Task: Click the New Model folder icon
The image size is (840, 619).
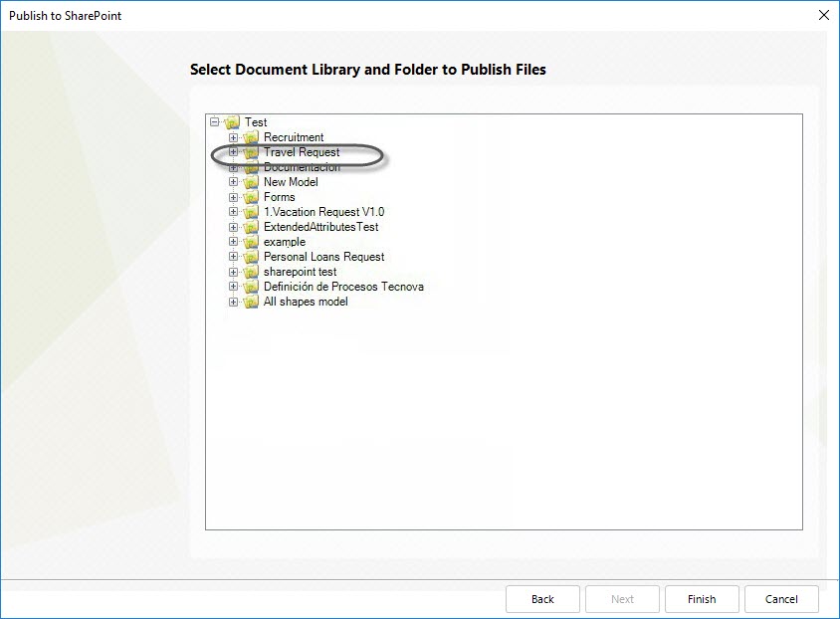Action: pyautogui.click(x=251, y=182)
